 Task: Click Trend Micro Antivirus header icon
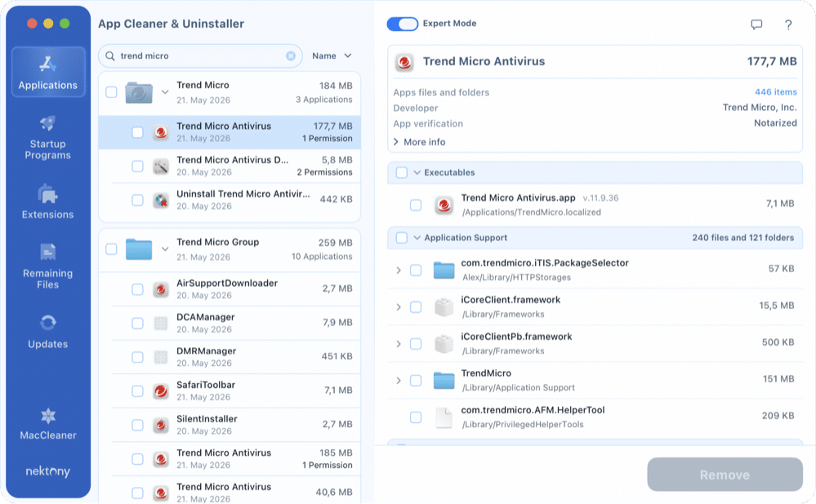coord(404,62)
